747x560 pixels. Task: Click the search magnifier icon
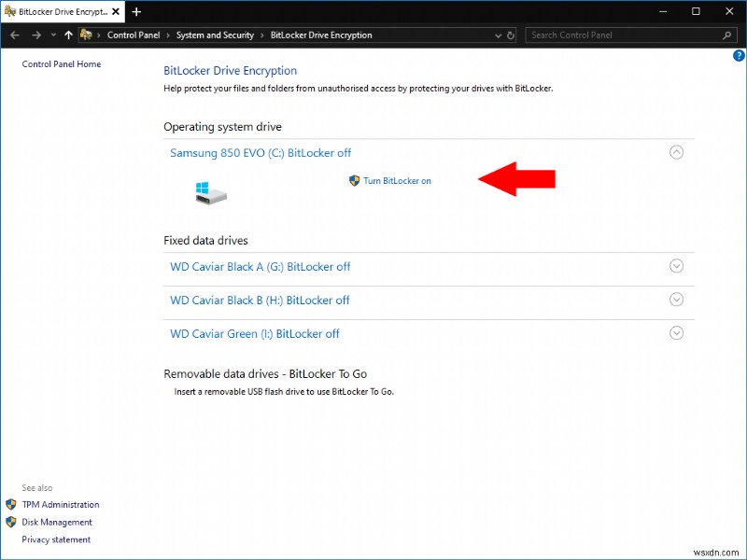(726, 35)
